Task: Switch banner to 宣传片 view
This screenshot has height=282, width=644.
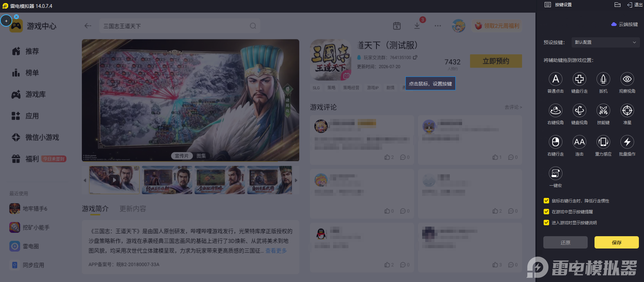Action: pyautogui.click(x=182, y=156)
